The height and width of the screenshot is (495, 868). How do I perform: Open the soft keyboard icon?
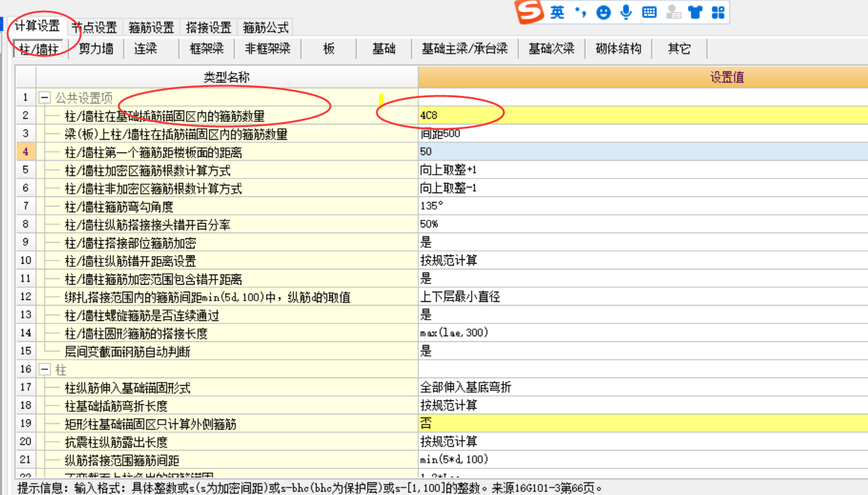[649, 12]
